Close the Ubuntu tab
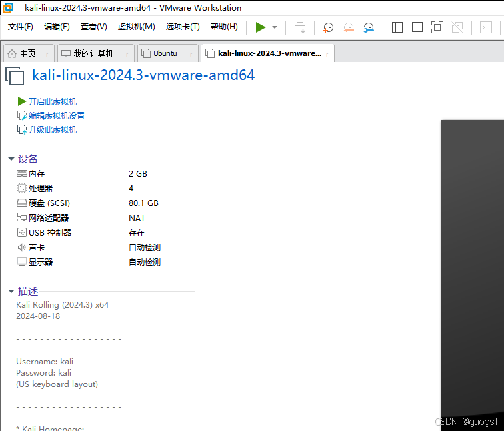This screenshot has height=431, width=504. click(x=192, y=54)
